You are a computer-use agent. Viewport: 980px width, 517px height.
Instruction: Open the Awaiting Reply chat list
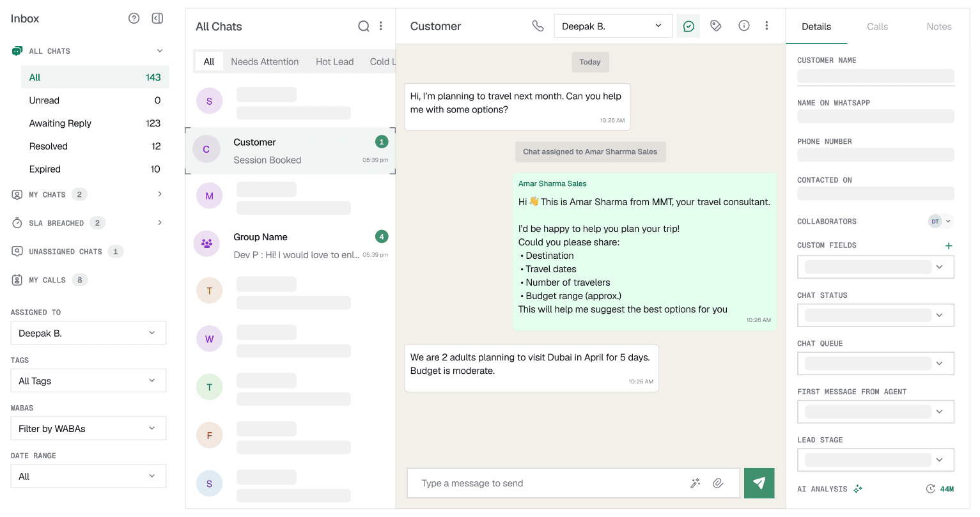point(60,123)
